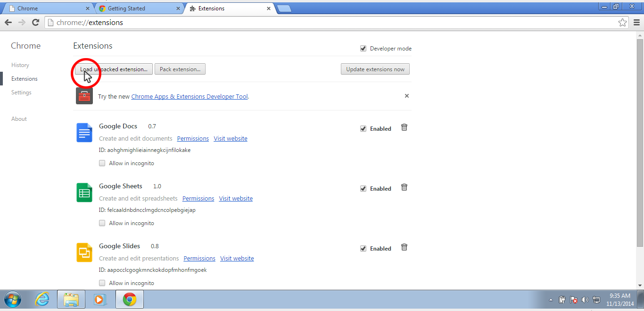This screenshot has height=311, width=644.
Task: Remove Google Slides using its trash icon
Action: coord(404,247)
